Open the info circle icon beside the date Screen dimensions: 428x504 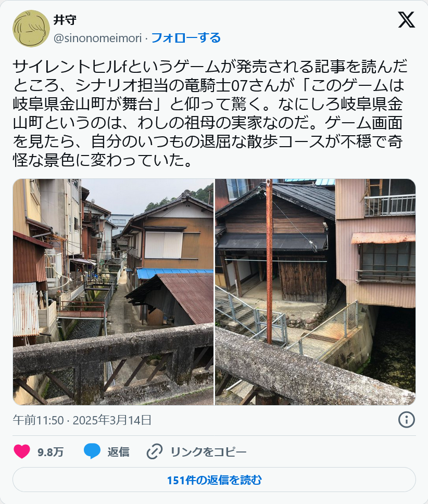407,420
